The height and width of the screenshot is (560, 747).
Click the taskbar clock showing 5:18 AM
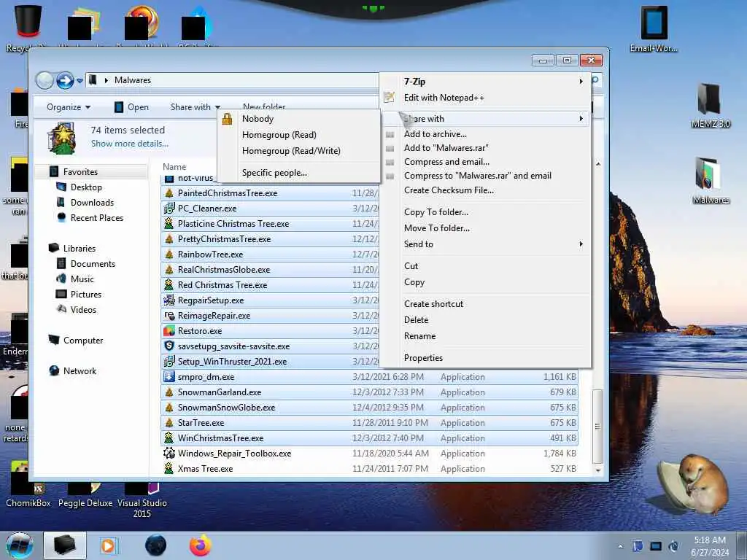coord(709,545)
